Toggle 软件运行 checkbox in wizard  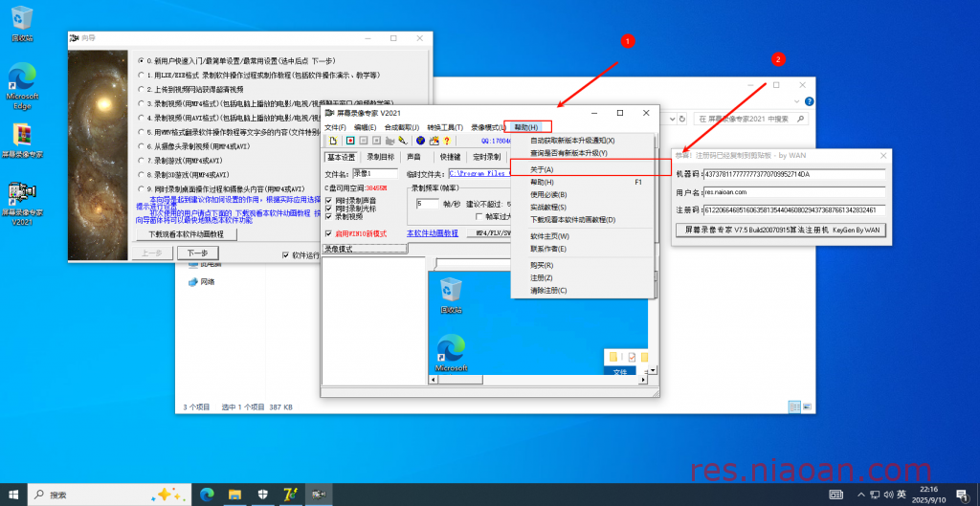pyautogui.click(x=285, y=254)
